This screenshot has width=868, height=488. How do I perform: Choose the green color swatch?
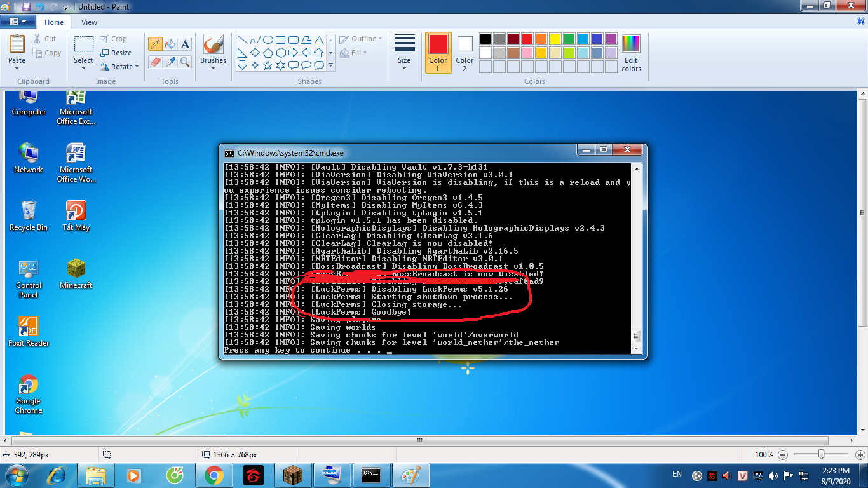coord(569,39)
